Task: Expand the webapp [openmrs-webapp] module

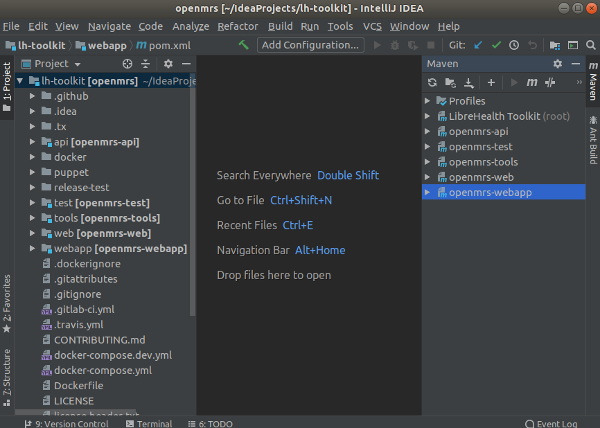Action: (x=33, y=249)
